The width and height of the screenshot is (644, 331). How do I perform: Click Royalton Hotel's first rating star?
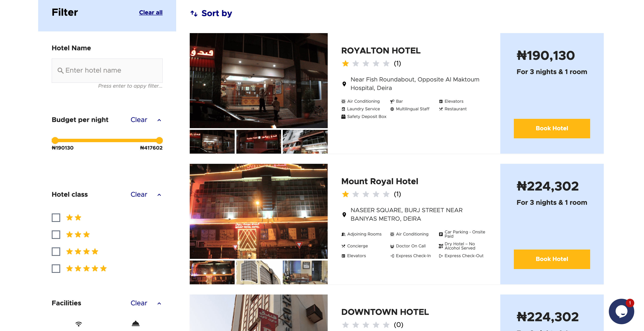coord(346,64)
